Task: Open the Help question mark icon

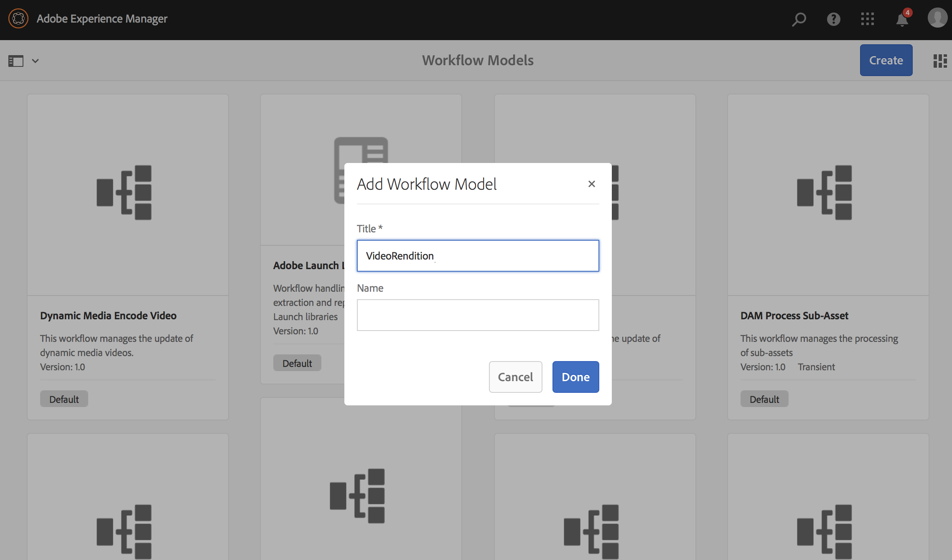Action: tap(833, 19)
